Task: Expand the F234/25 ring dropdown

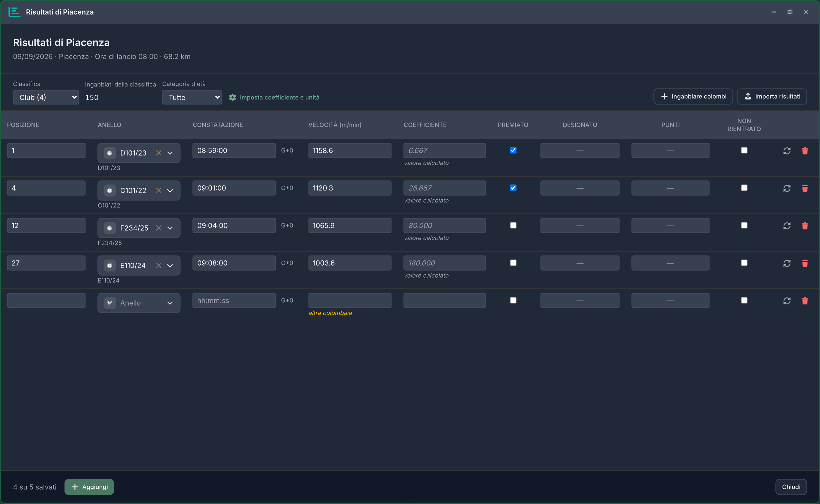Action: pos(170,228)
